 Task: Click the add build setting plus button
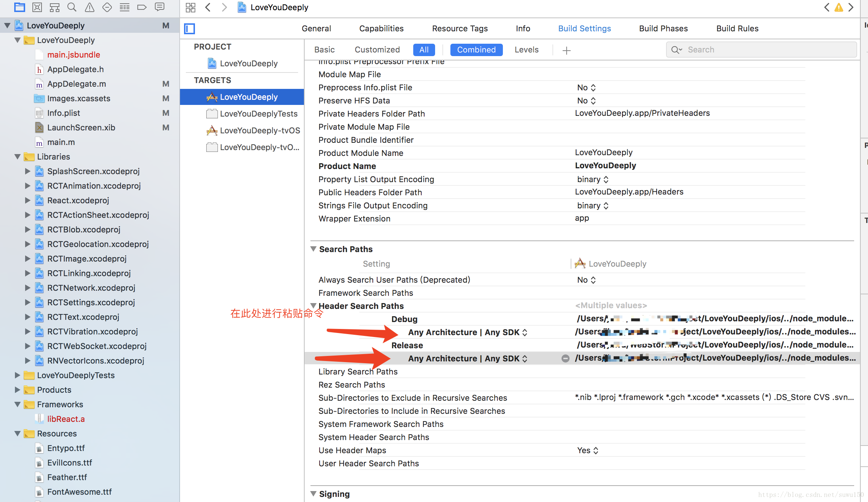click(x=566, y=50)
